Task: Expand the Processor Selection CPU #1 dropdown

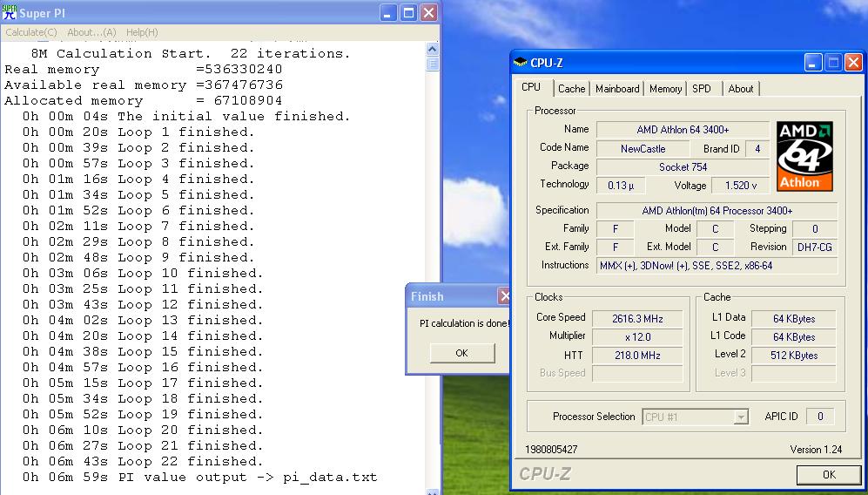Action: (740, 417)
